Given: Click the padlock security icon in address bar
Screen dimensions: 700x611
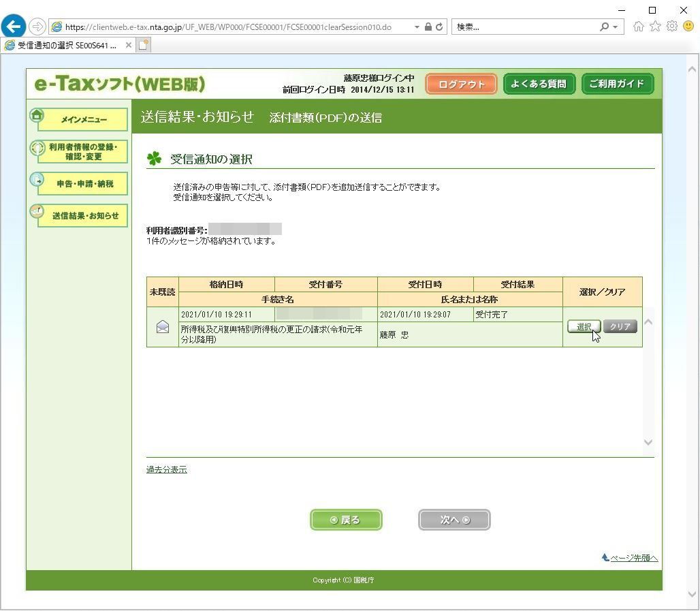Looking at the screenshot, I should click(x=428, y=27).
